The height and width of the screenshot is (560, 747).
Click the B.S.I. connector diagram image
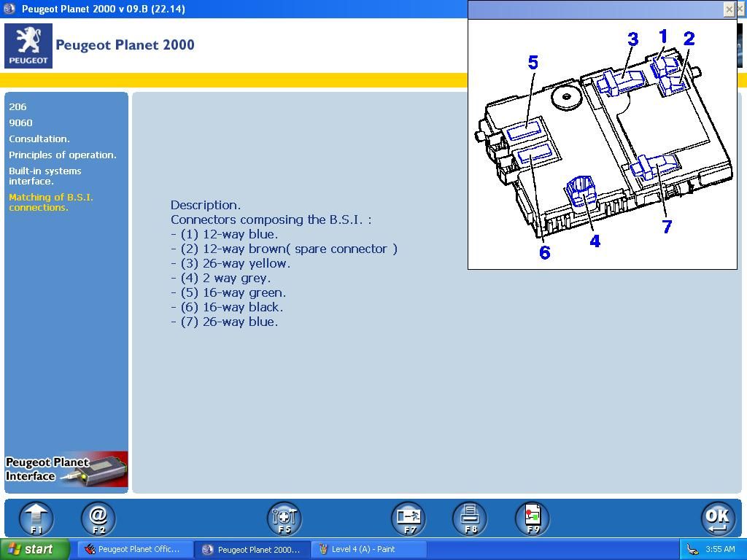(x=602, y=144)
